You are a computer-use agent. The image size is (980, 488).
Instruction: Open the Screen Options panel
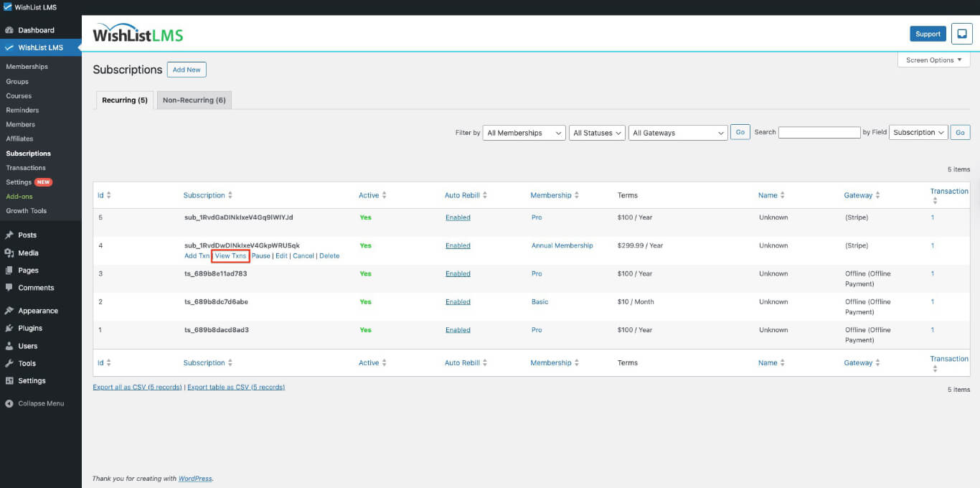click(x=933, y=60)
